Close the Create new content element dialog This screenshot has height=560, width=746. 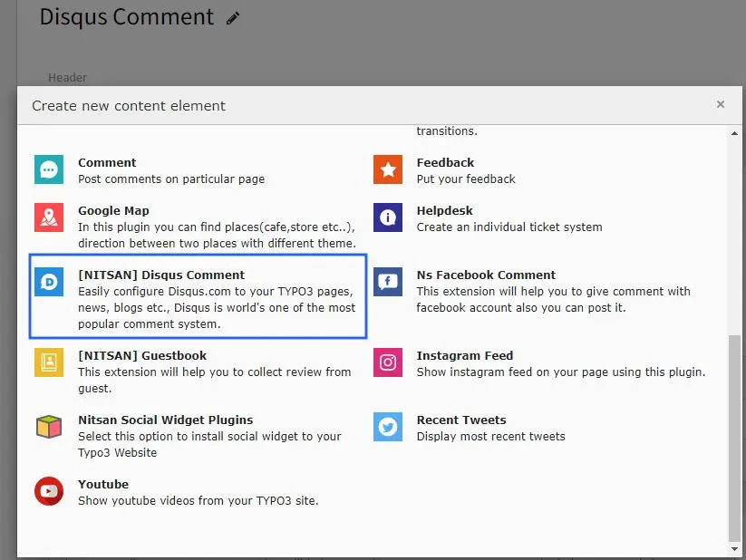tap(721, 104)
